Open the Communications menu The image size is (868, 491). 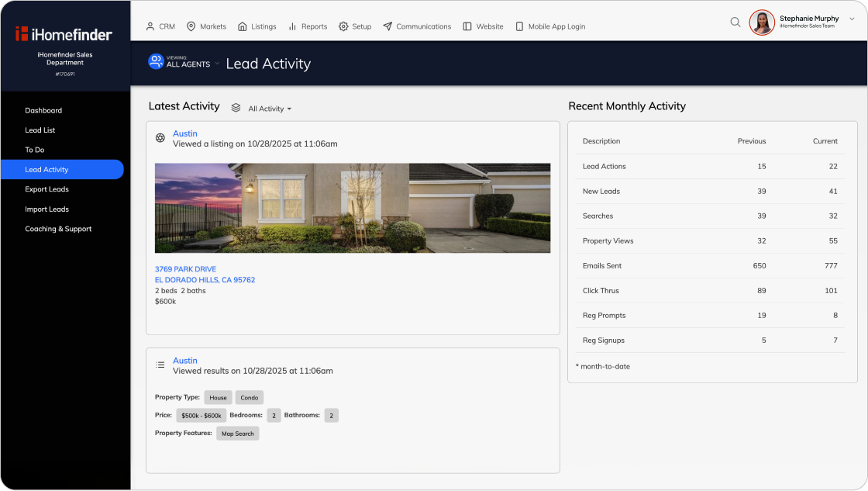coord(417,26)
